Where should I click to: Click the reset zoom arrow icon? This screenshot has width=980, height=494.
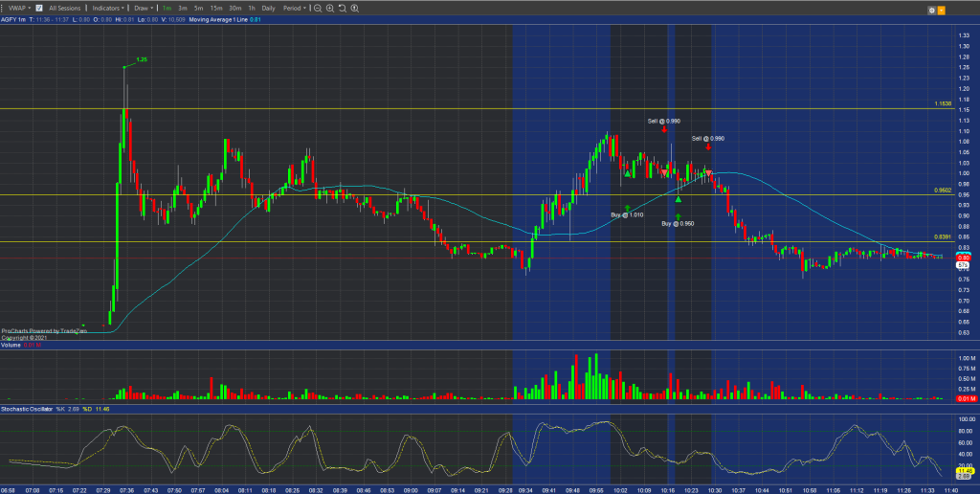[x=343, y=8]
